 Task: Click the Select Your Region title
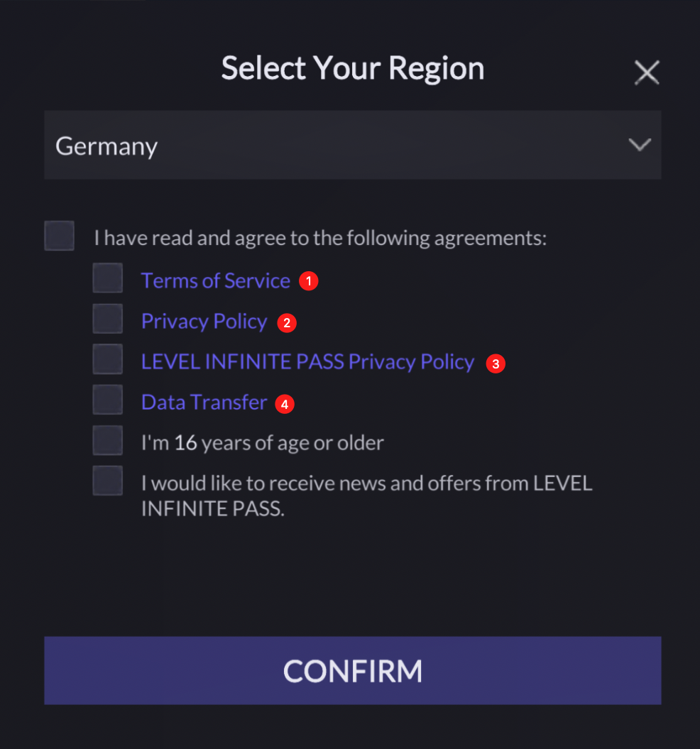(353, 67)
